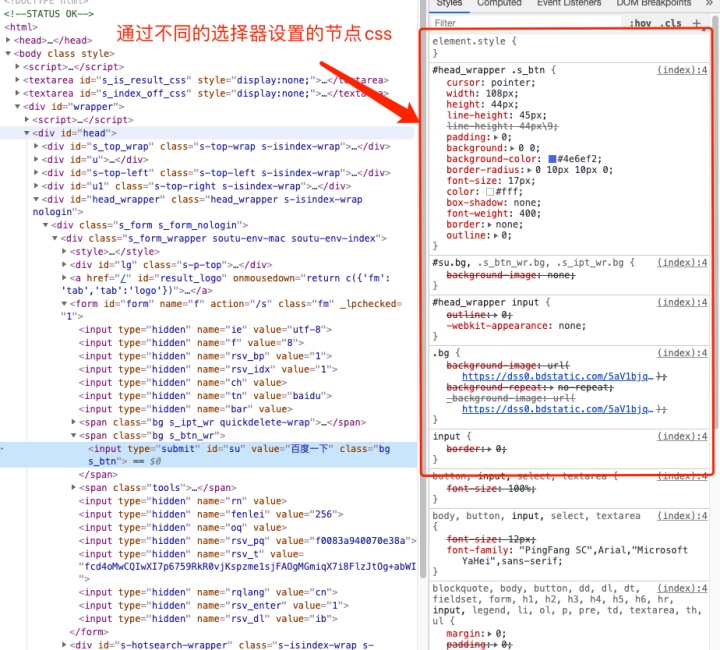Open the Event Listeners tab
Viewport: 720px width, 650px height.
[569, 3]
